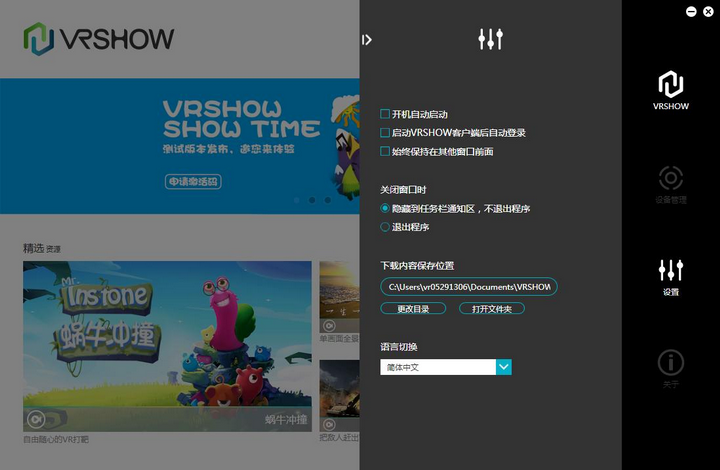The image size is (720, 470).
Task: Open the 简体中文 language combo box
Action: point(445,367)
